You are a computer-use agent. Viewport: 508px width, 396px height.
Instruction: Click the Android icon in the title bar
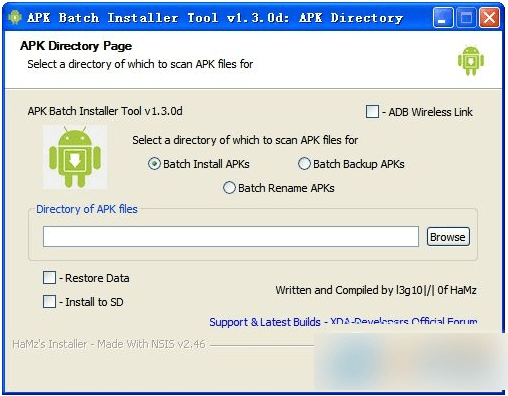(15, 17)
